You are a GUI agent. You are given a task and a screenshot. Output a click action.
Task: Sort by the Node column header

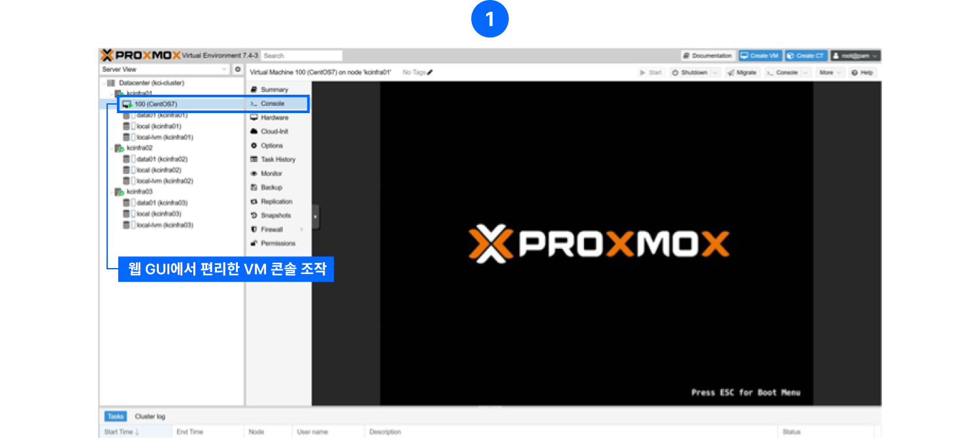tap(268, 431)
